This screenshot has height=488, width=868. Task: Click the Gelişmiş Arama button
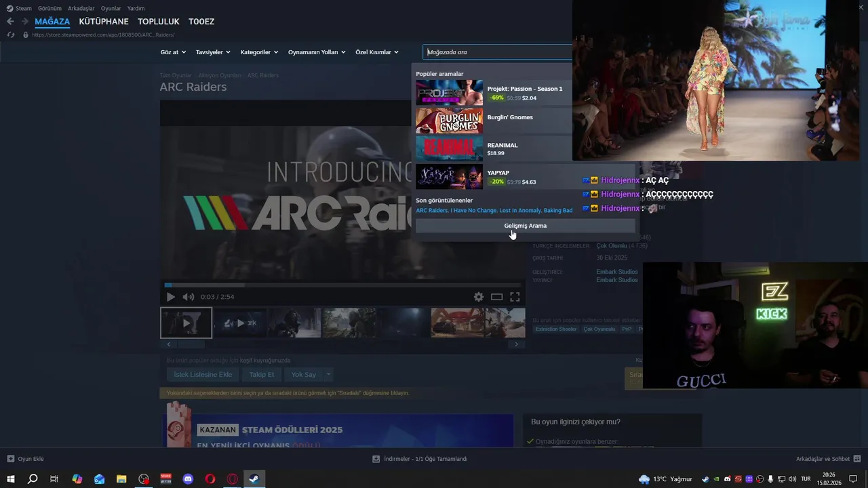(526, 226)
